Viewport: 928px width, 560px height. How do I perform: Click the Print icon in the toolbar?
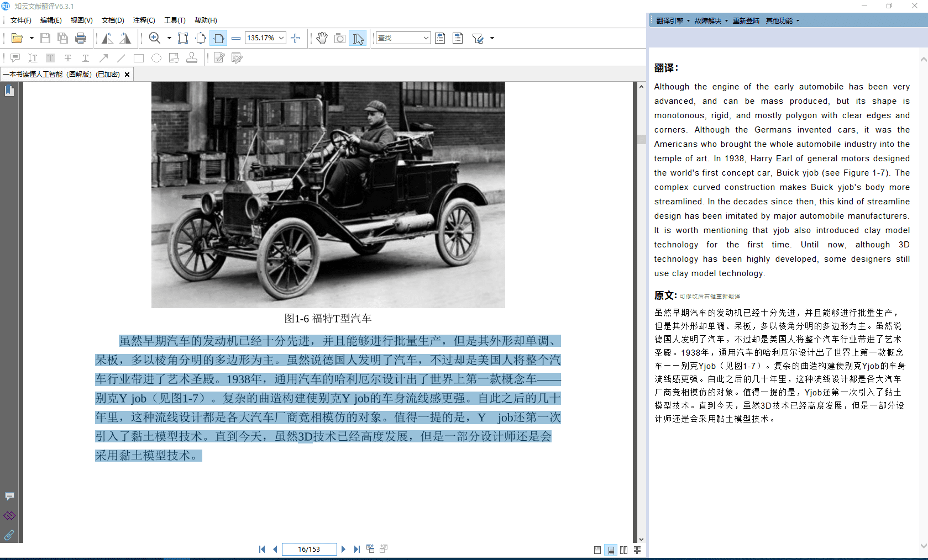pyautogui.click(x=81, y=38)
